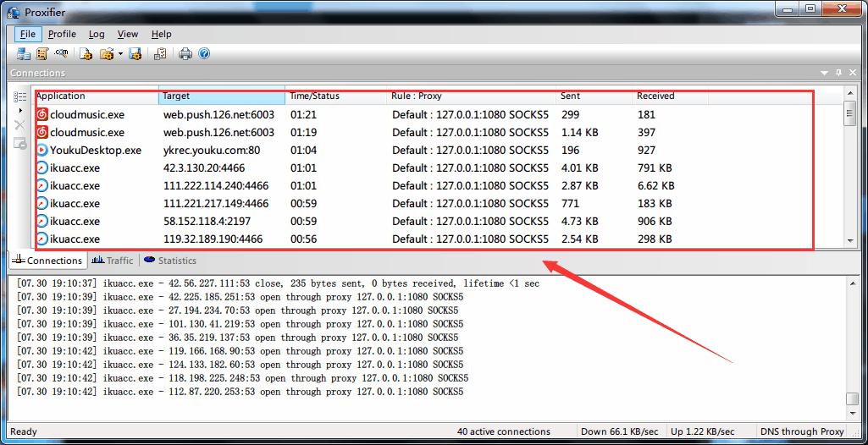868x445 pixels.
Task: Click the window-minus icon in left sidebar
Action: pyautogui.click(x=20, y=143)
